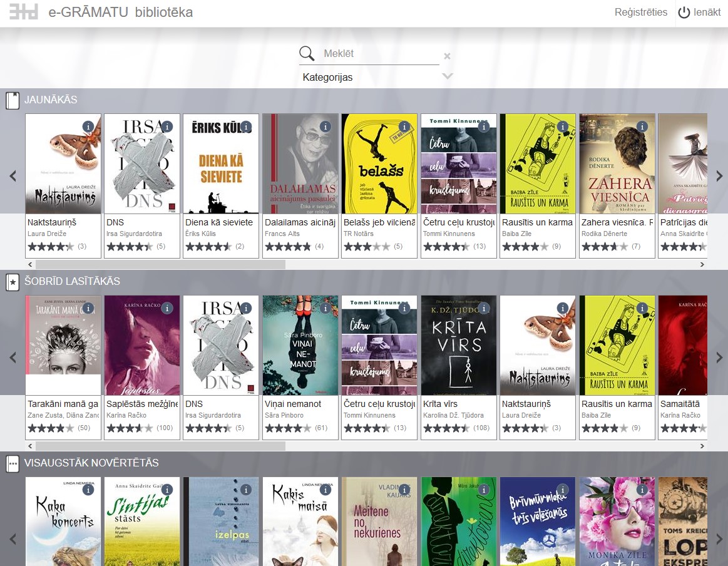Go to previous books in Jaunākās carousel
The width and height of the screenshot is (728, 566).
[x=13, y=176]
